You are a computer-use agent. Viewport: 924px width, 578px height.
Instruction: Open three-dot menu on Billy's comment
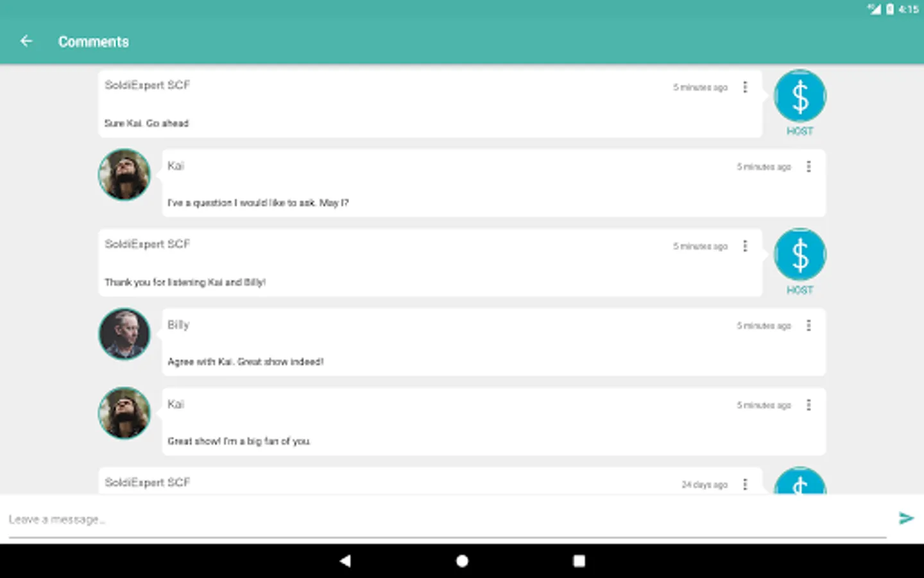click(809, 326)
